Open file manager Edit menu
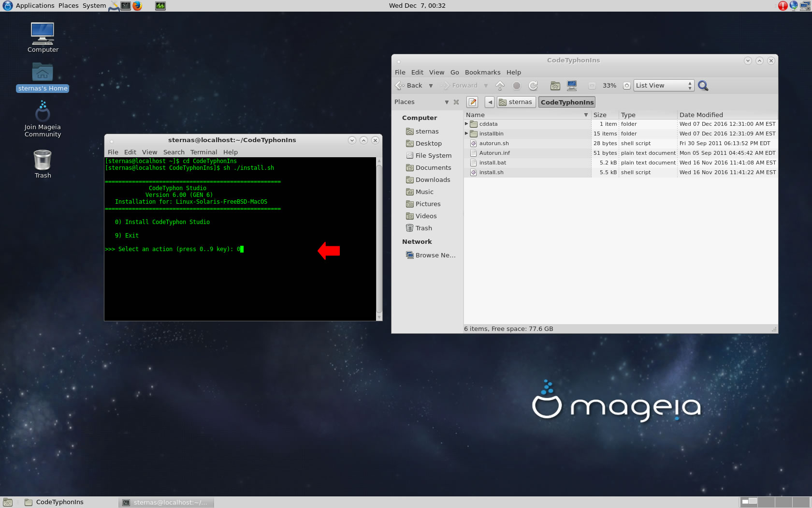This screenshot has height=508, width=812. (x=417, y=73)
